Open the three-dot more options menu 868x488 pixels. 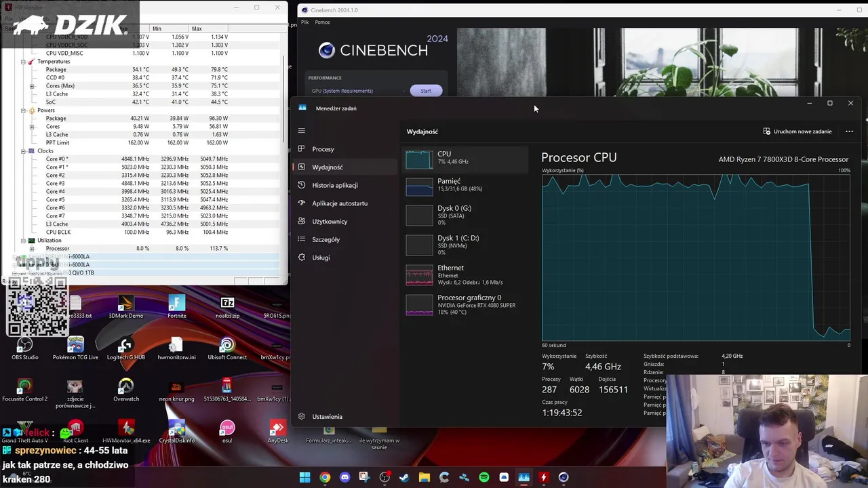pyautogui.click(x=849, y=131)
